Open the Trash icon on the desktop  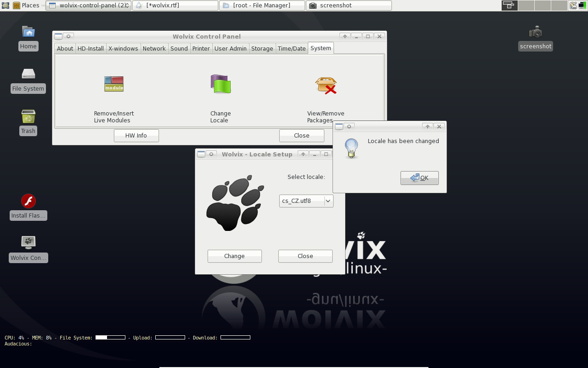tap(28, 116)
